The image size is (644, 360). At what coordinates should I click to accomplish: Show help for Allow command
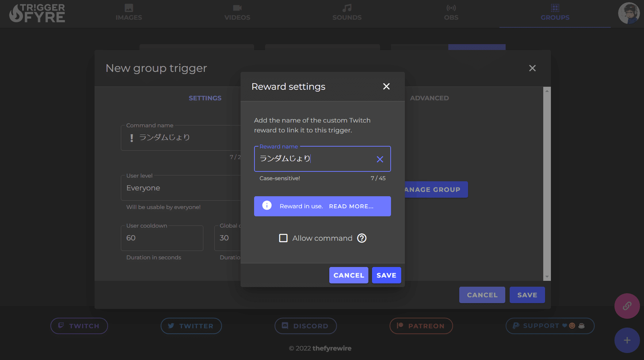click(x=362, y=238)
